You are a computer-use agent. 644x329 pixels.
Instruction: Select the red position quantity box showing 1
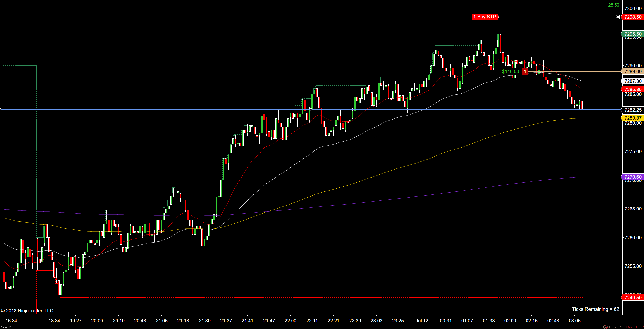coord(525,72)
